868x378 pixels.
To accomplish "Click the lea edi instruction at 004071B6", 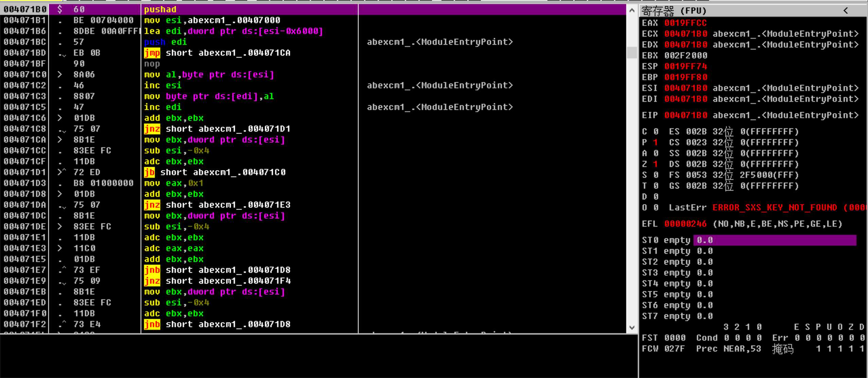I will pyautogui.click(x=233, y=31).
